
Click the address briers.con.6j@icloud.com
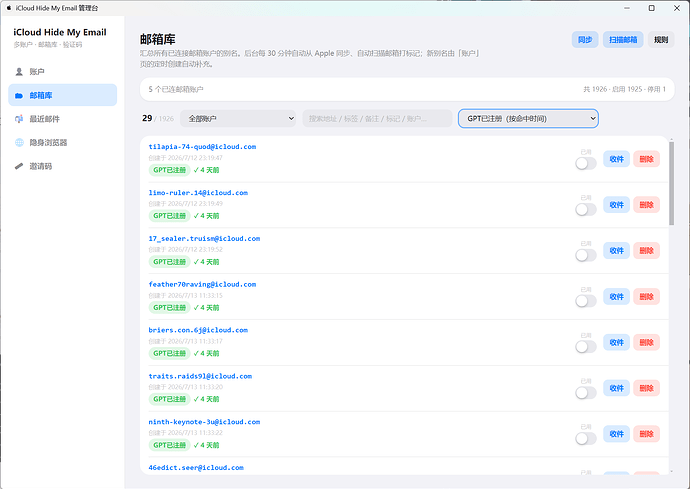[x=198, y=330]
